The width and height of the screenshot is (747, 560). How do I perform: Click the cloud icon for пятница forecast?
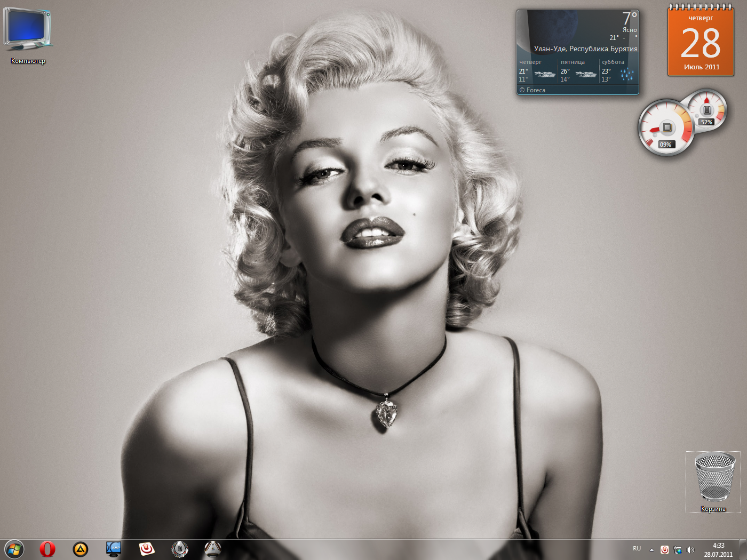click(x=586, y=74)
